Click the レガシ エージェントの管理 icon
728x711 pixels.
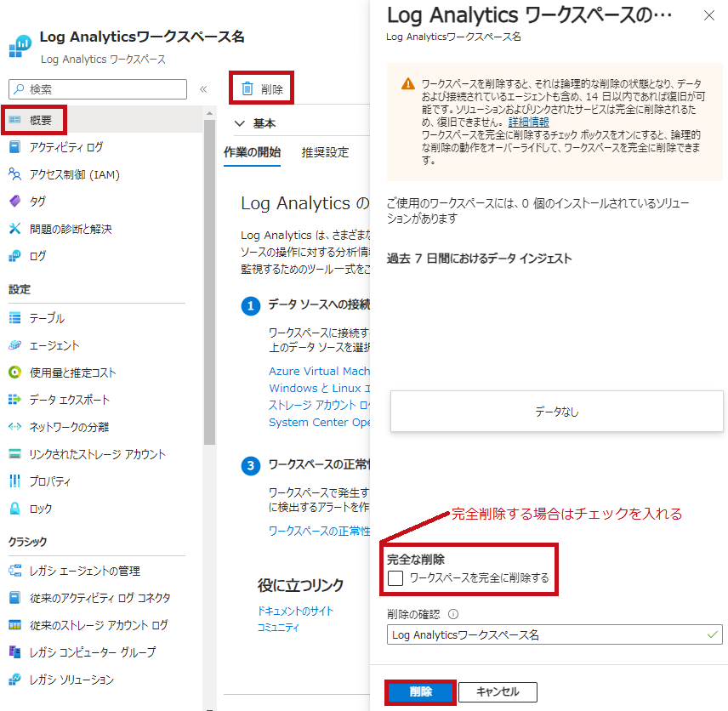click(x=14, y=571)
